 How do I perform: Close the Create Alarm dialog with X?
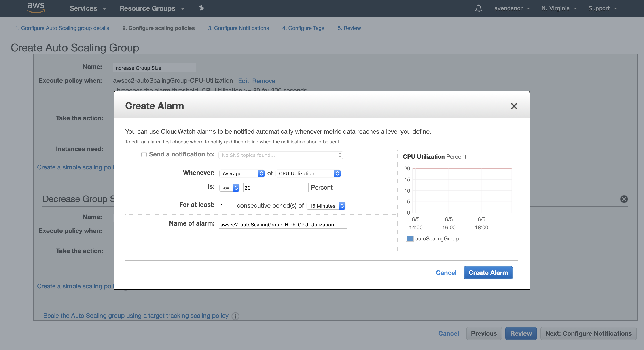point(514,106)
